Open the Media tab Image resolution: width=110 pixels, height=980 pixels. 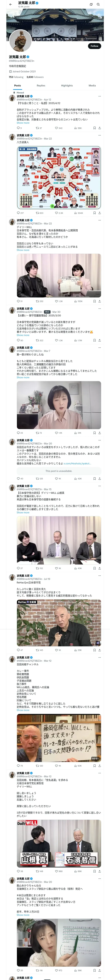[x=92, y=86]
